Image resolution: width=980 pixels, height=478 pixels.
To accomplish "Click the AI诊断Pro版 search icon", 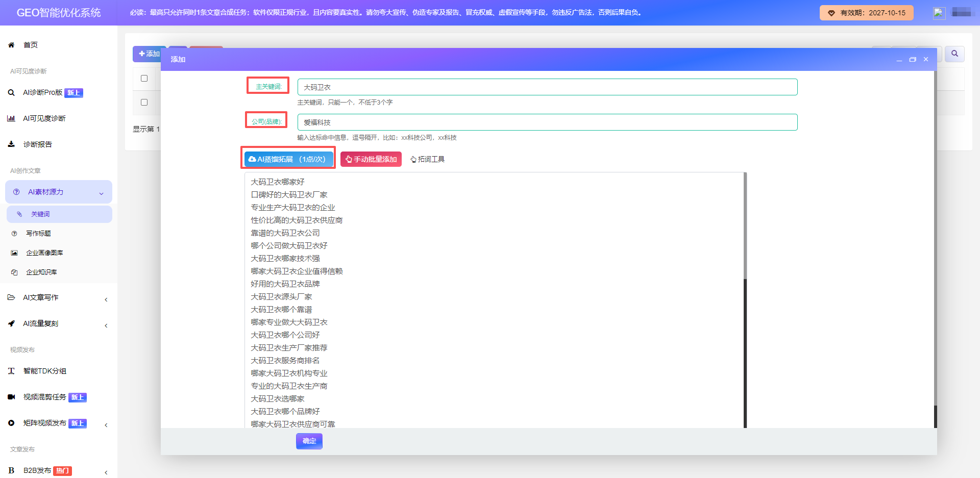I will click(x=11, y=92).
